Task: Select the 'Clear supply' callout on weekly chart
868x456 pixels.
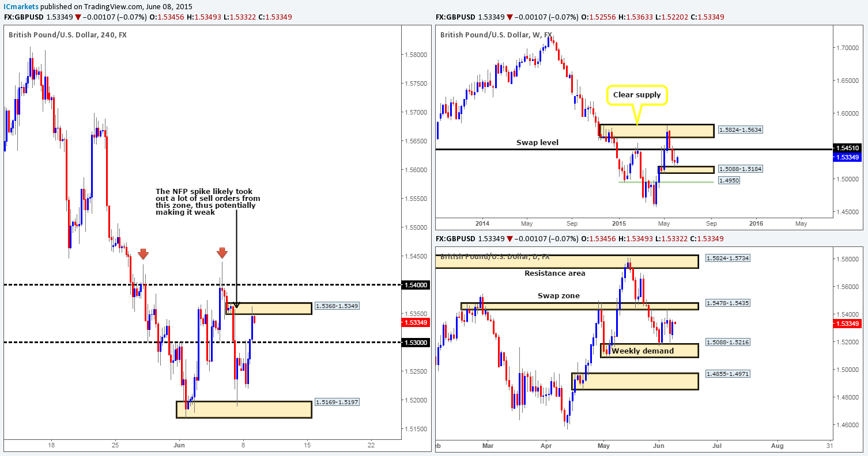Action: point(637,95)
